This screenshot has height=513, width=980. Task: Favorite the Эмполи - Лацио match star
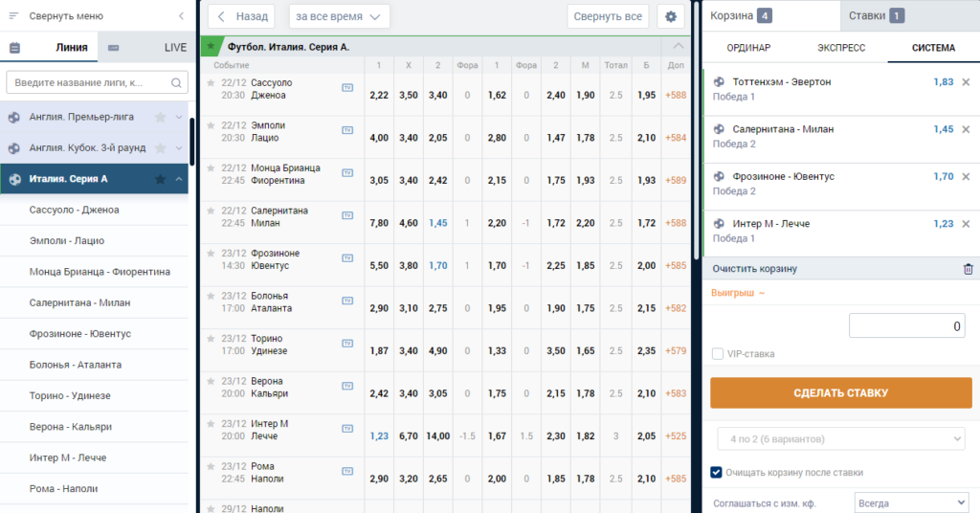pyautogui.click(x=211, y=125)
